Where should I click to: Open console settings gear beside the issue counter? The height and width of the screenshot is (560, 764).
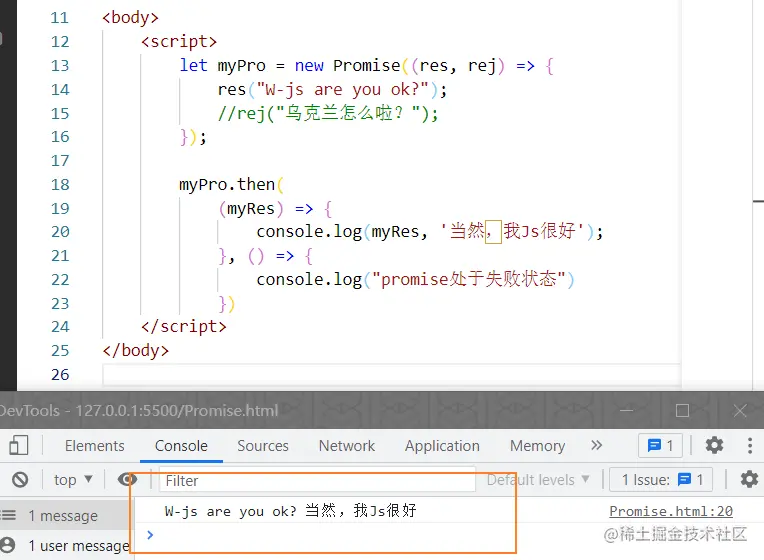click(x=749, y=480)
